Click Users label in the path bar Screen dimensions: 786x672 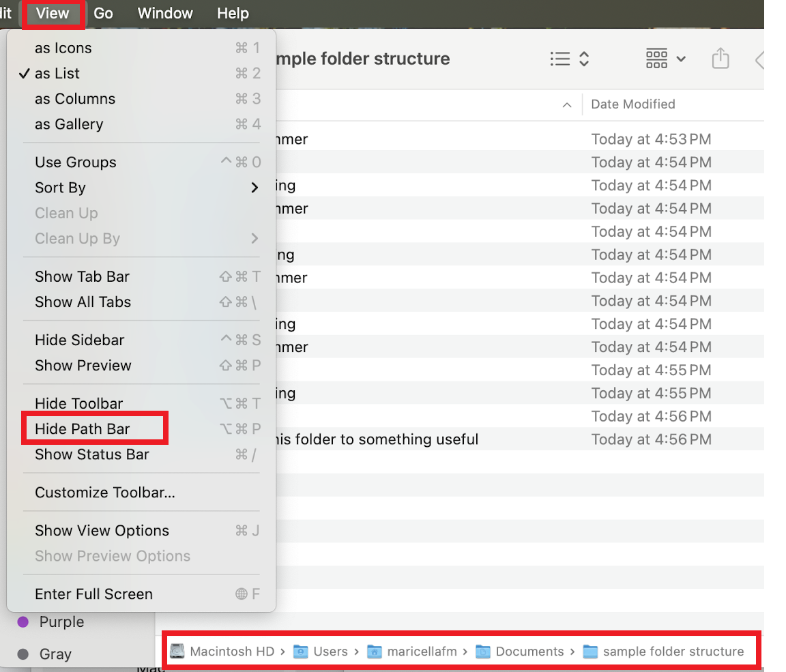(x=330, y=652)
